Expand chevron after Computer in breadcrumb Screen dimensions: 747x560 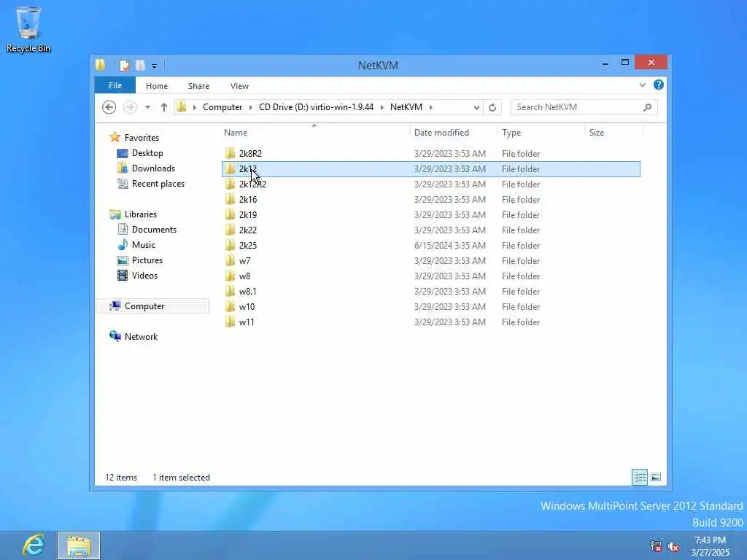click(x=251, y=107)
